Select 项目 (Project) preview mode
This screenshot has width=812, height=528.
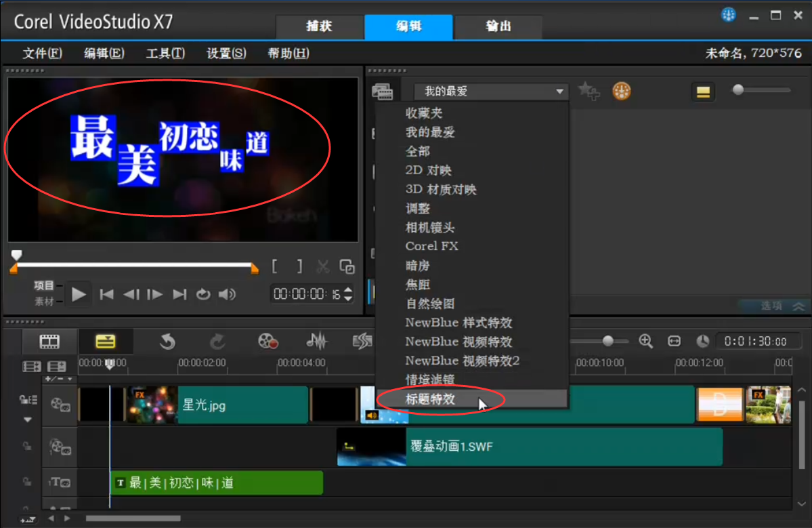[44, 285]
